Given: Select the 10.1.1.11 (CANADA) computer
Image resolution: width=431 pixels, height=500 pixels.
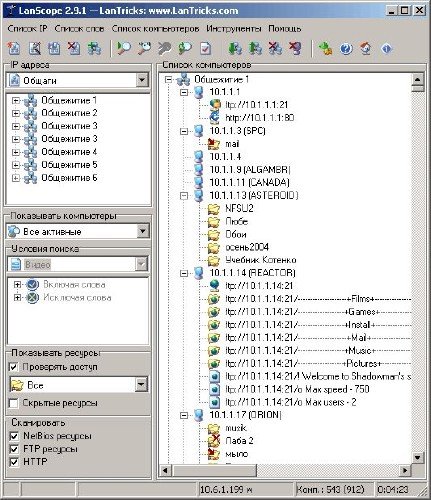Looking at the screenshot, I should click(249, 182).
